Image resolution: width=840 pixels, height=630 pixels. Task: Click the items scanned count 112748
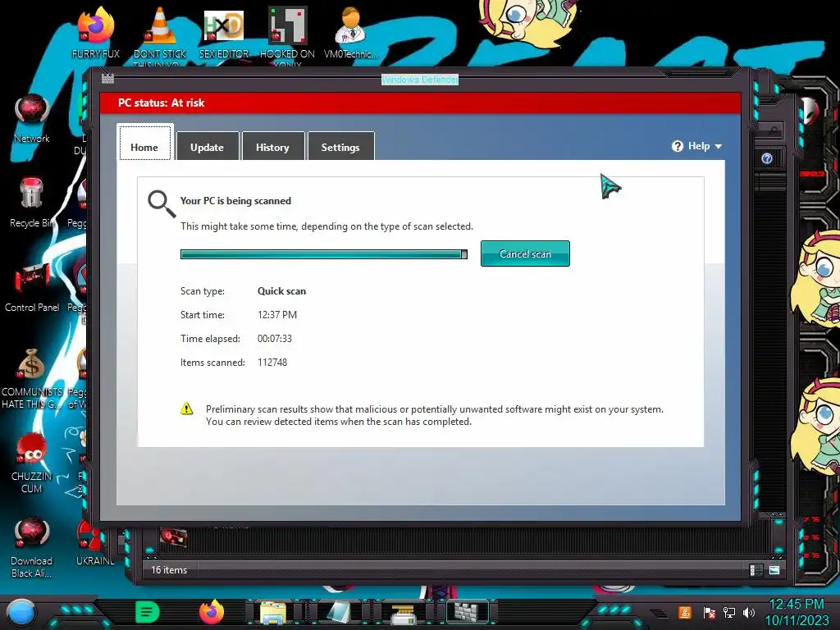point(272,362)
